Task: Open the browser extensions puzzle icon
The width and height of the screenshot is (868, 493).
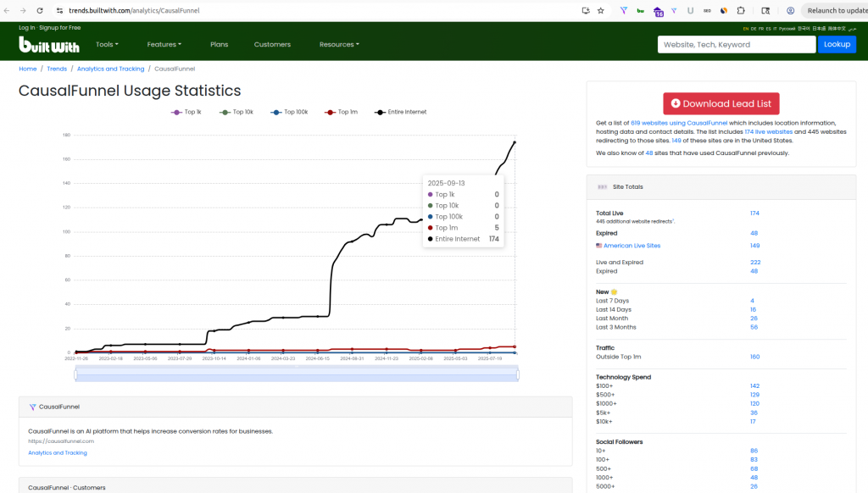Action: [x=741, y=10]
